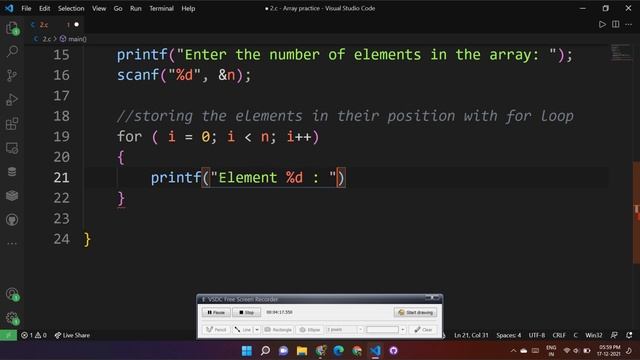
Task: Open the Accounts menu icon
Action: [x=12, y=294]
